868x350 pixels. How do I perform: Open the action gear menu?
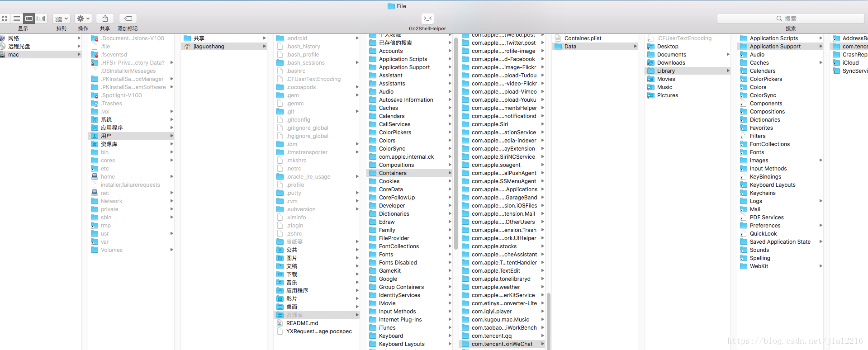[x=83, y=19]
